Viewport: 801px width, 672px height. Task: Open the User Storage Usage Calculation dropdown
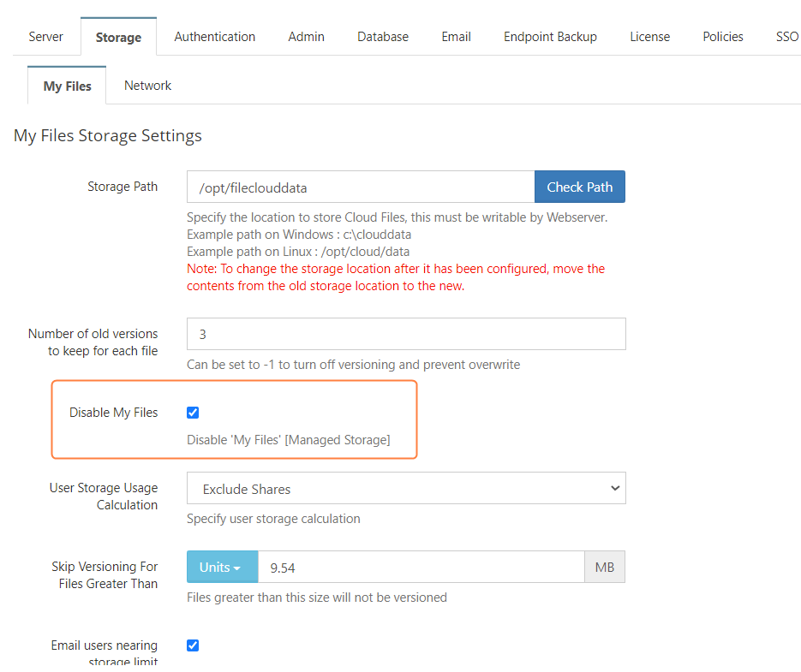pos(406,488)
